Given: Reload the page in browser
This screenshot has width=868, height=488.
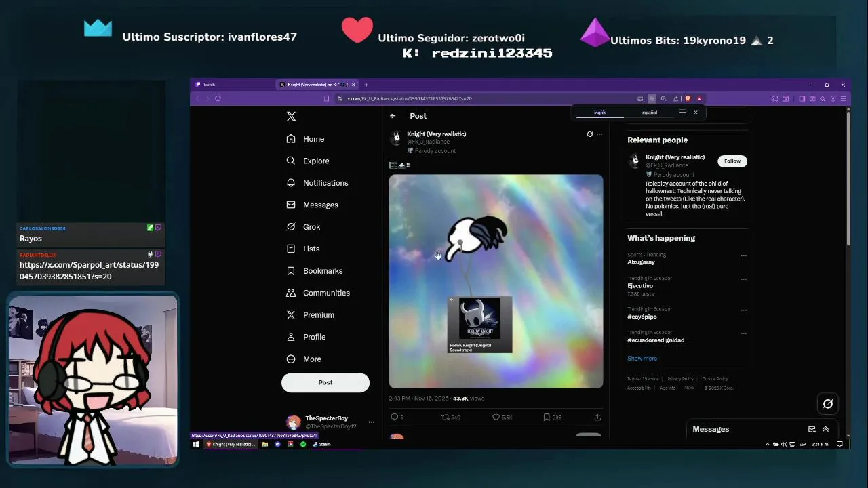Looking at the screenshot, I should pyautogui.click(x=218, y=98).
